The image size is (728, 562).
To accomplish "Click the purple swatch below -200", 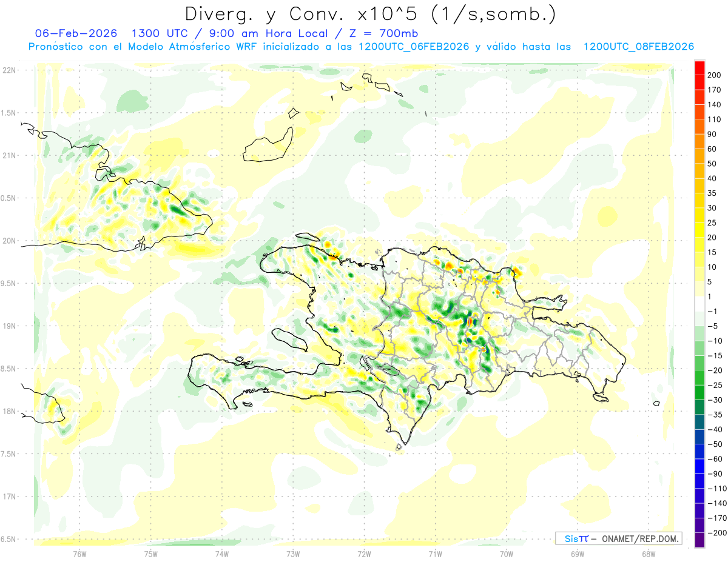I will (699, 540).
